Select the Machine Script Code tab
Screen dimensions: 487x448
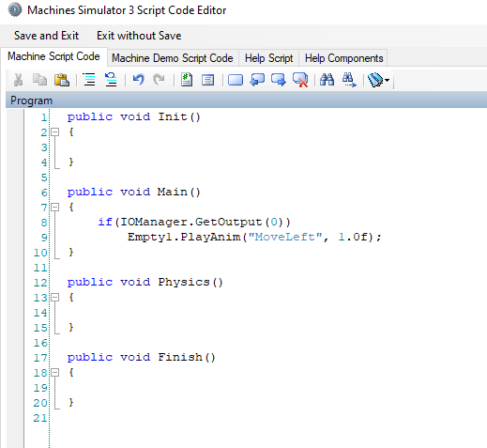point(53,56)
